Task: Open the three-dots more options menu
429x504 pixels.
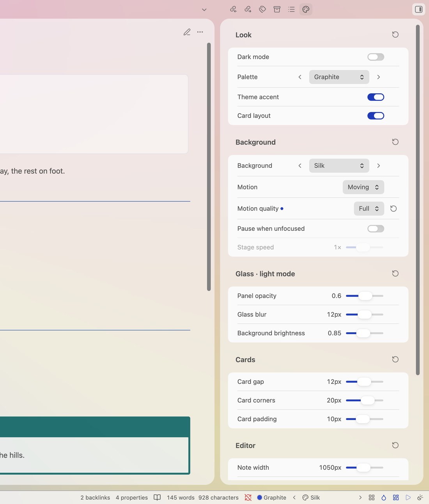Action: pyautogui.click(x=200, y=32)
